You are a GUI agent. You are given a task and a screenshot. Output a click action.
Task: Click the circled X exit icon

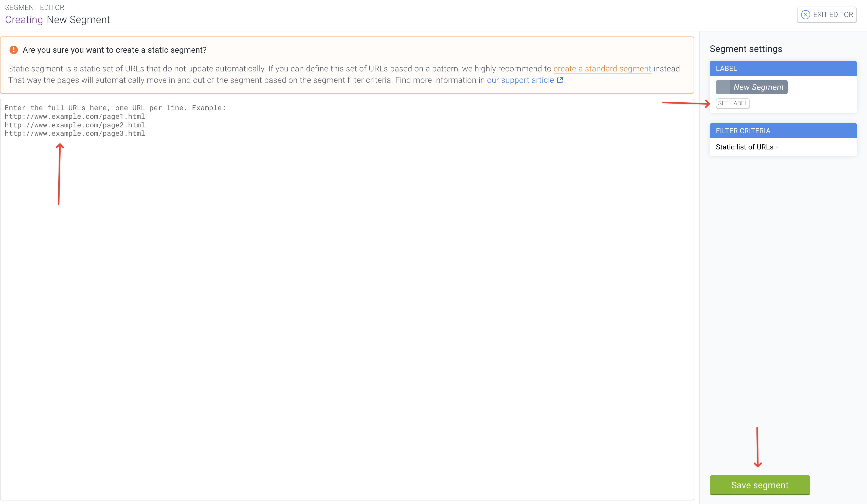click(x=805, y=15)
